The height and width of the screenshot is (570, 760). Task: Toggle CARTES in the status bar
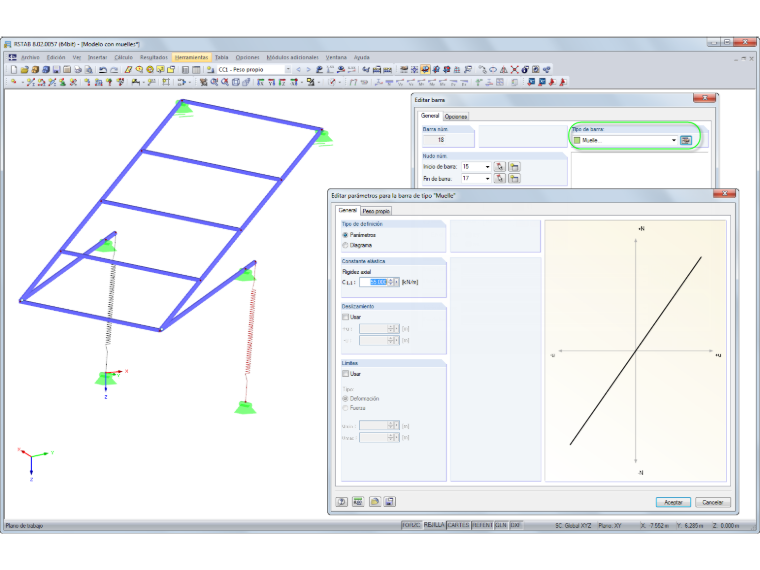click(x=458, y=525)
